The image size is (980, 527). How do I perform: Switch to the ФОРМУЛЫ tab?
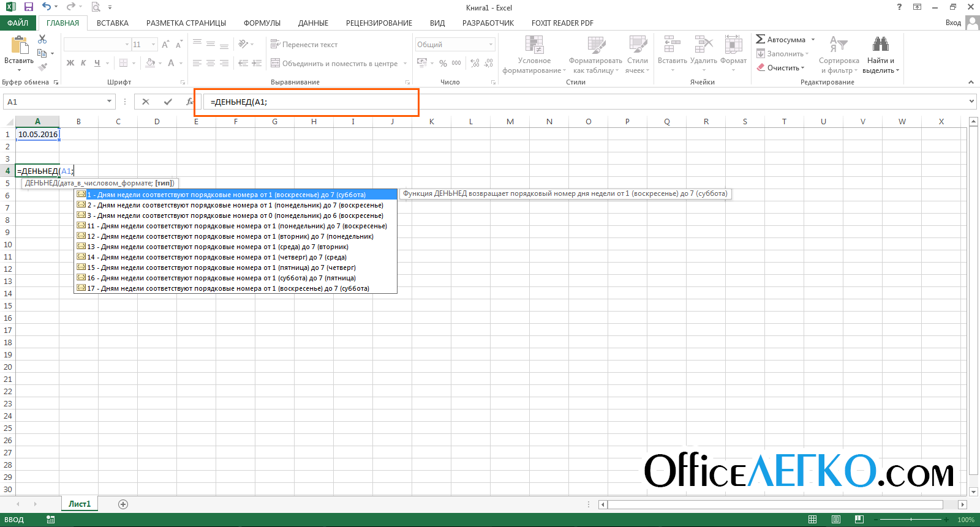point(262,23)
